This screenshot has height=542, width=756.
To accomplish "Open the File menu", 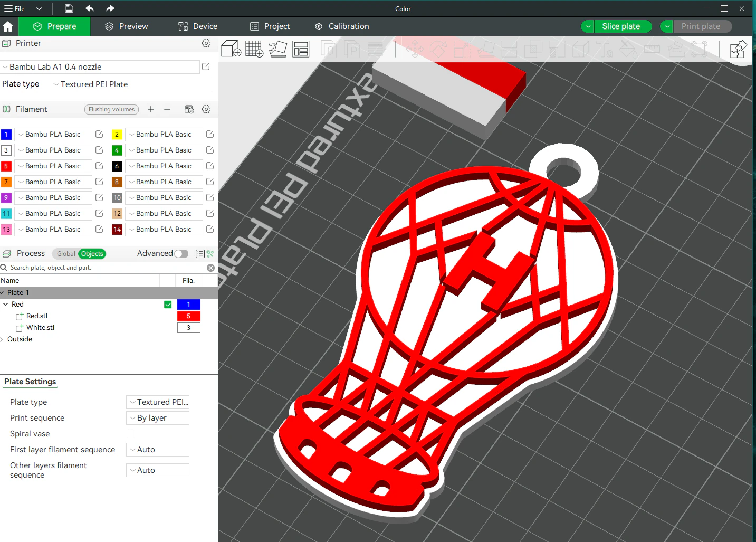I will tap(15, 8).
